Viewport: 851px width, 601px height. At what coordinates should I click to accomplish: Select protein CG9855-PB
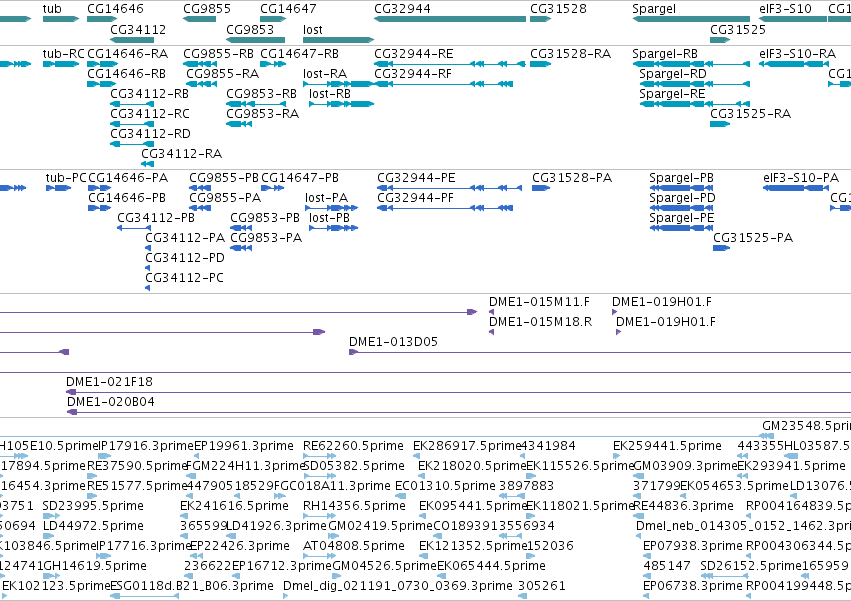[x=200, y=188]
